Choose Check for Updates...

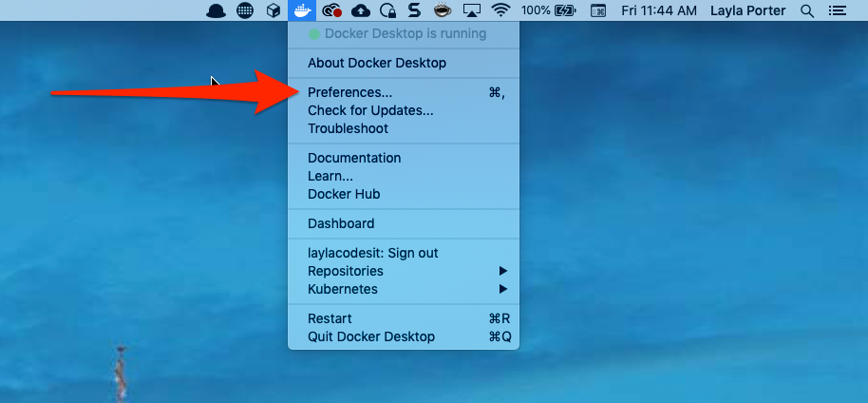click(405, 110)
